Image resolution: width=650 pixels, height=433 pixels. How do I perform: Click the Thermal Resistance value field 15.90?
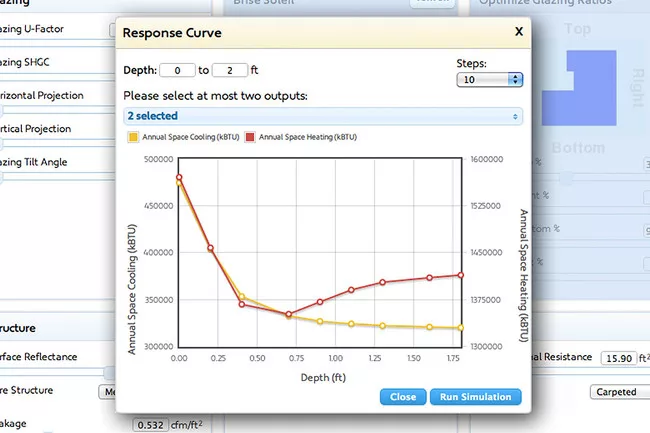[618, 358]
